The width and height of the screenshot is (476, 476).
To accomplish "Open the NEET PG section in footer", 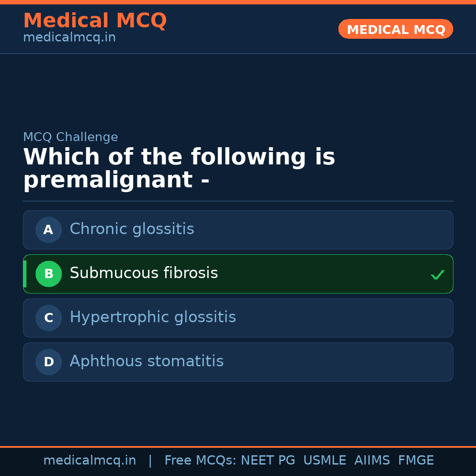I will (268, 460).
